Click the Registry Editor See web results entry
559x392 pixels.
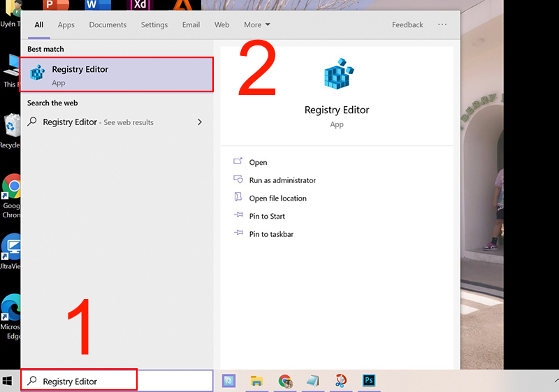point(117,122)
